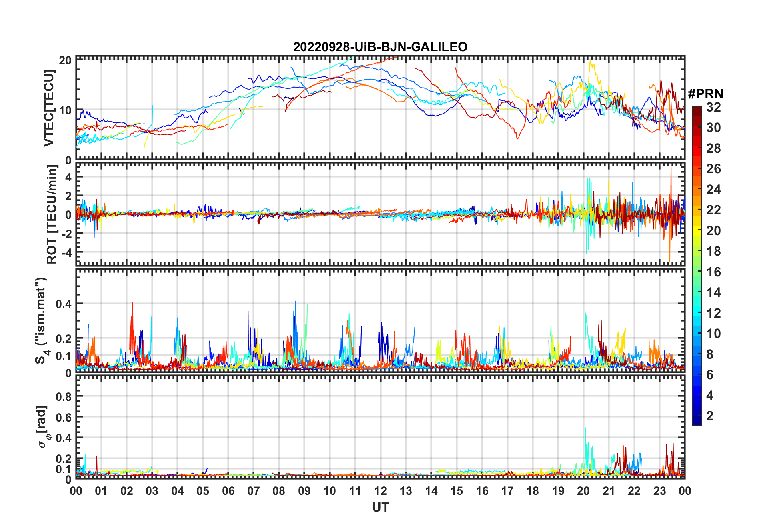This screenshot has height=532, width=761.
Task: Click the UT x-axis label
Action: pyautogui.click(x=380, y=507)
